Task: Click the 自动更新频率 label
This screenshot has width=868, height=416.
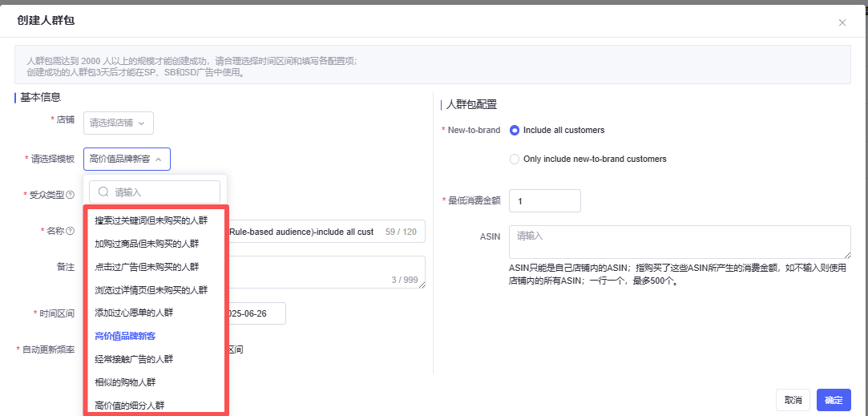Action: (48, 350)
